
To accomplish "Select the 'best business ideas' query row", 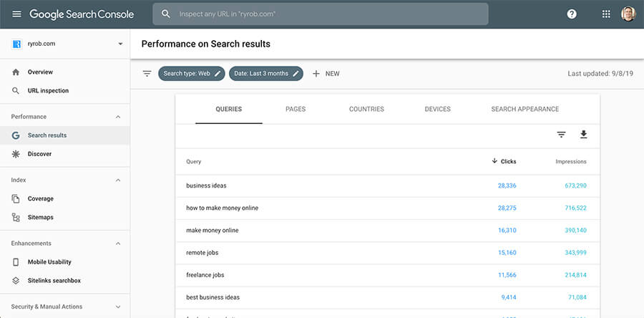I will (387, 297).
